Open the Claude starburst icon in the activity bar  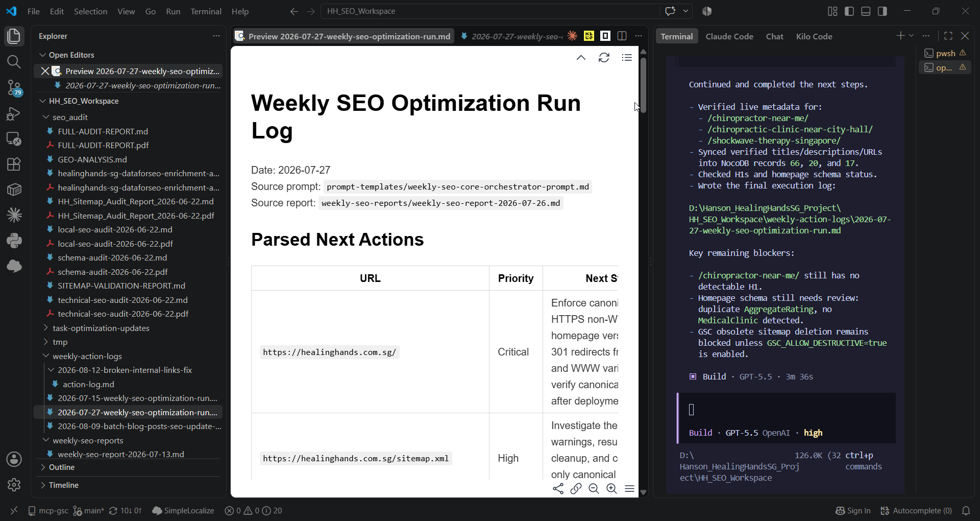tap(14, 215)
